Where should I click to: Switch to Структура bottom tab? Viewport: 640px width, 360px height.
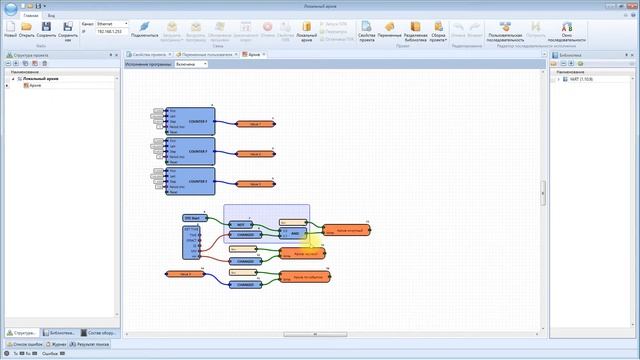pyautogui.click(x=22, y=333)
